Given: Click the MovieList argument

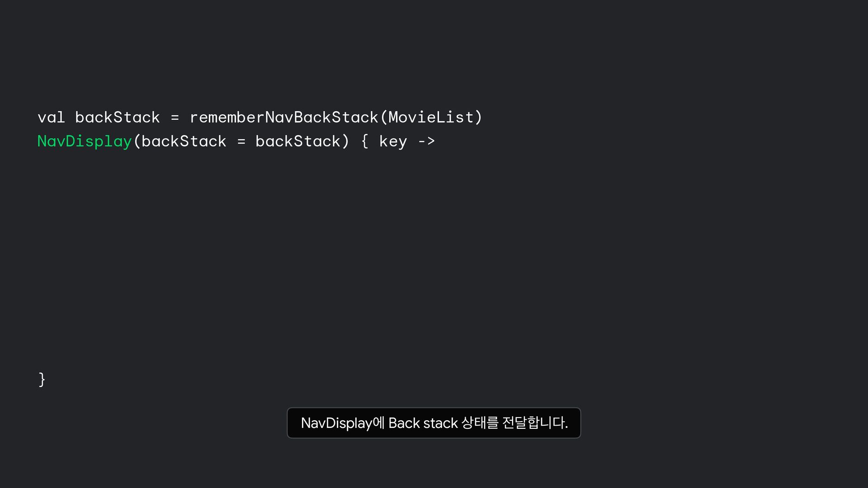Looking at the screenshot, I should (x=431, y=117).
